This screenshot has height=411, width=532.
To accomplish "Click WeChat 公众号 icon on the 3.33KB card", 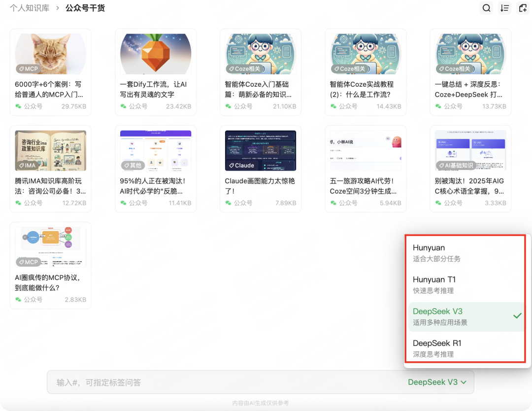I will pyautogui.click(x=438, y=203).
